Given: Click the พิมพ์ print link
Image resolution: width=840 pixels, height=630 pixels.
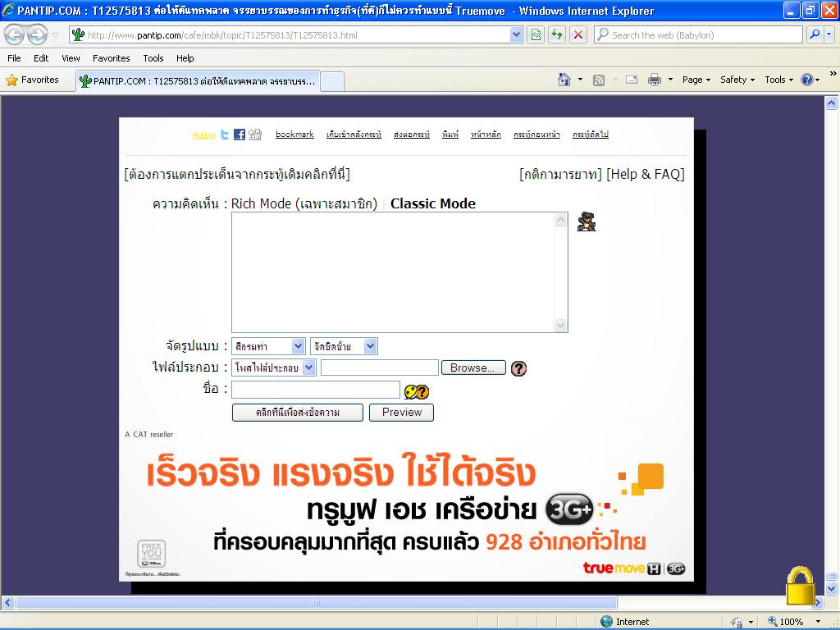Looking at the screenshot, I should (450, 134).
